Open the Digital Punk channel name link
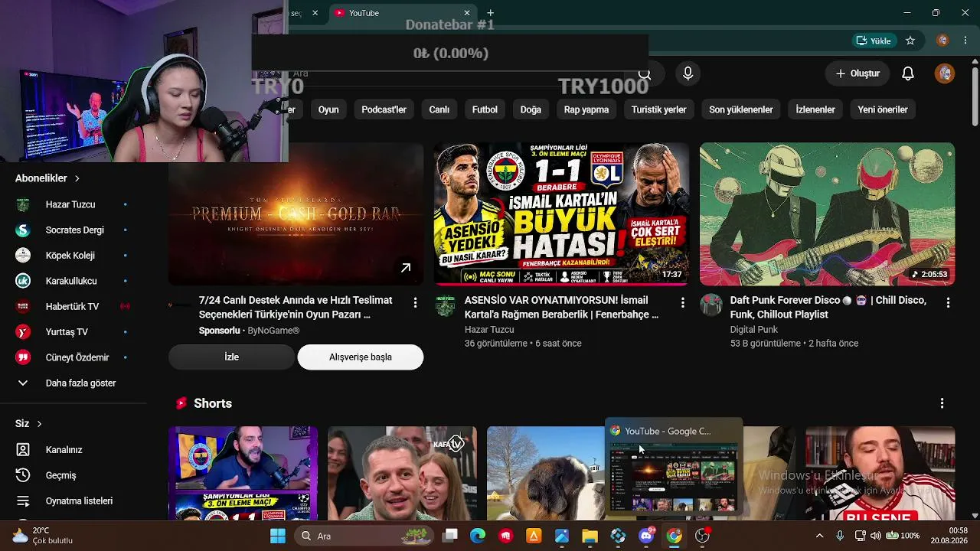980x551 pixels. coord(754,330)
